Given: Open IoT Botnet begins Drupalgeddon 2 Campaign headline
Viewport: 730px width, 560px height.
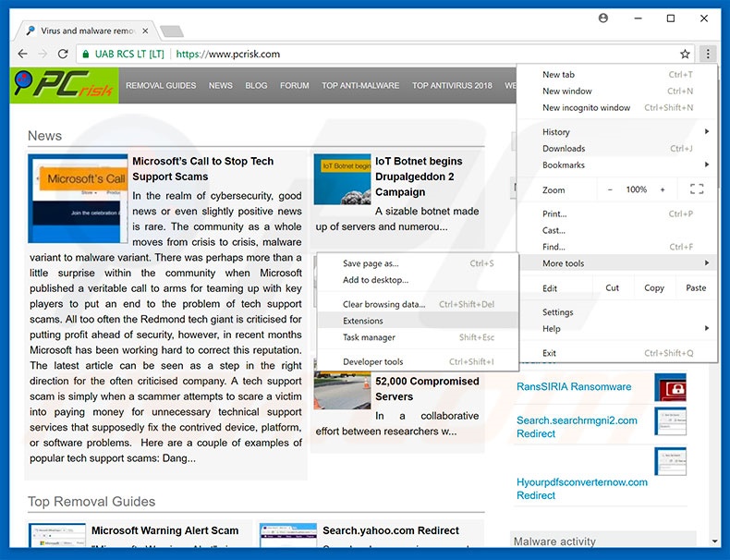Looking at the screenshot, I should click(419, 177).
